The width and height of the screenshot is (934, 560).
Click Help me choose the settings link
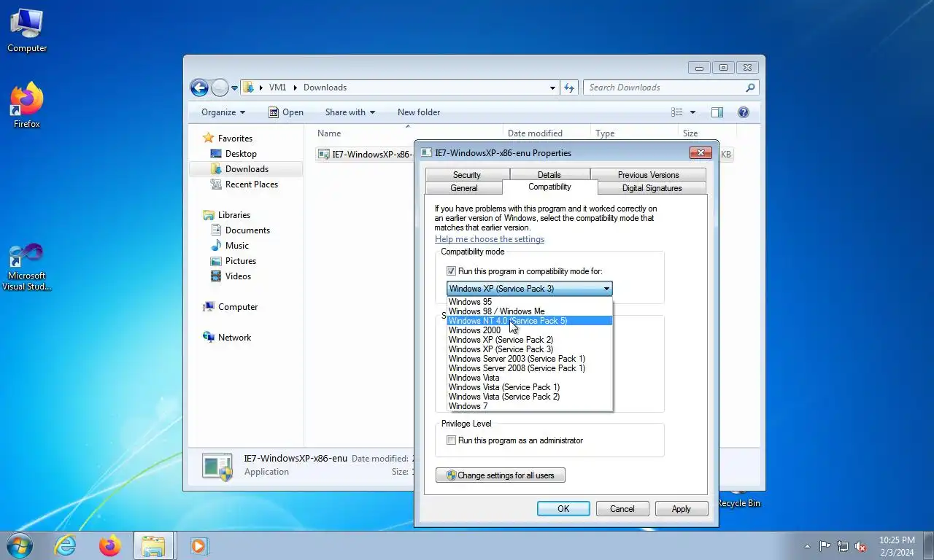coord(490,239)
